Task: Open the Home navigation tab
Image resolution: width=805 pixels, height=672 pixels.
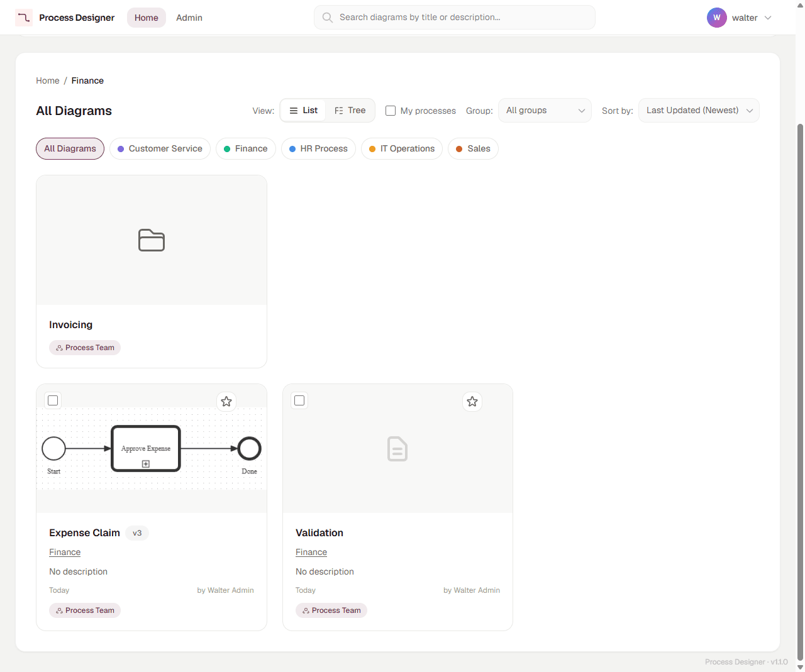Action: (x=147, y=18)
